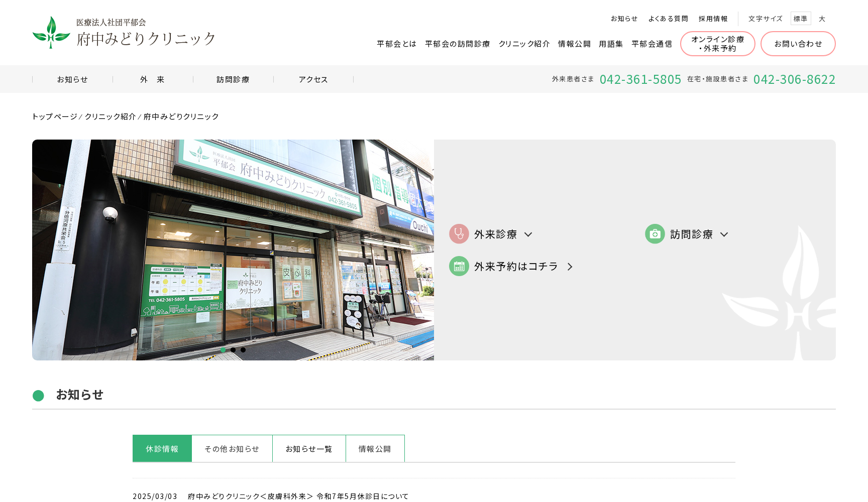The height and width of the screenshot is (502, 868).
Task: Select the third carousel indicator dot
Action: tap(243, 350)
